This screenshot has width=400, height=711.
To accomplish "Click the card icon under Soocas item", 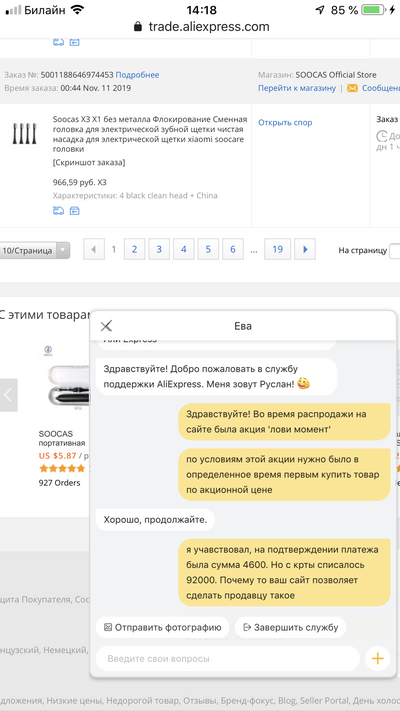I will [74, 211].
